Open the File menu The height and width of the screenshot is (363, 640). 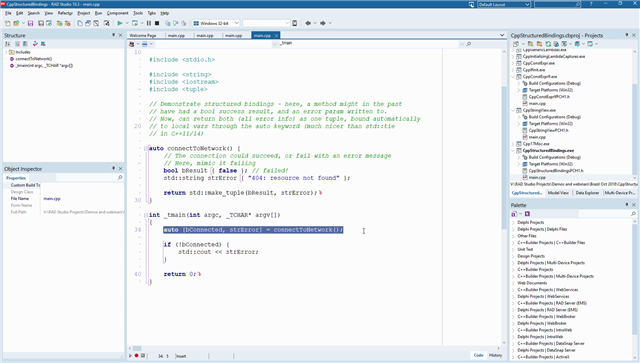point(8,13)
